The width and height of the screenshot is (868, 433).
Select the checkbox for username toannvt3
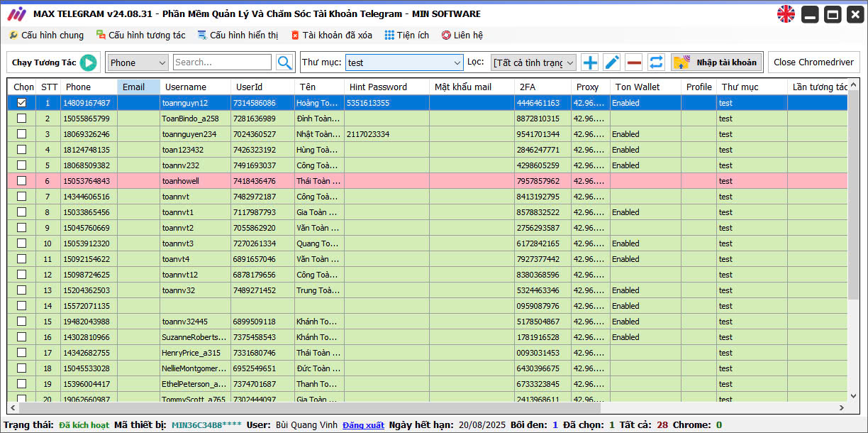point(22,243)
